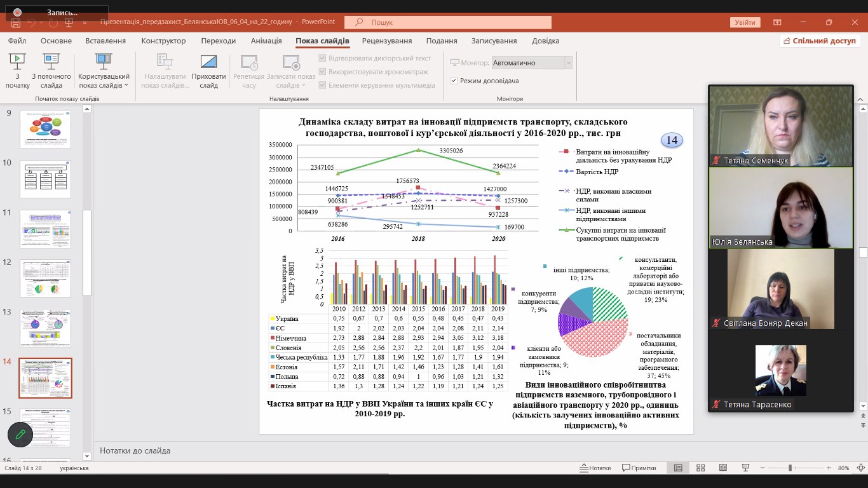
Task: Click the disabled Set Up Slide Show icon
Action: (x=164, y=71)
